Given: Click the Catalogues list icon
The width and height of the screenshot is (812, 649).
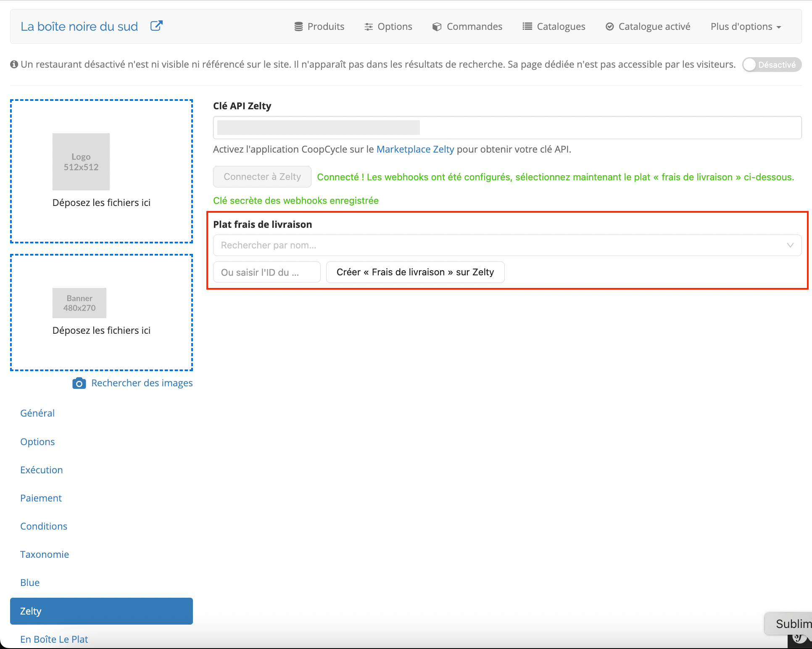Looking at the screenshot, I should coord(527,26).
